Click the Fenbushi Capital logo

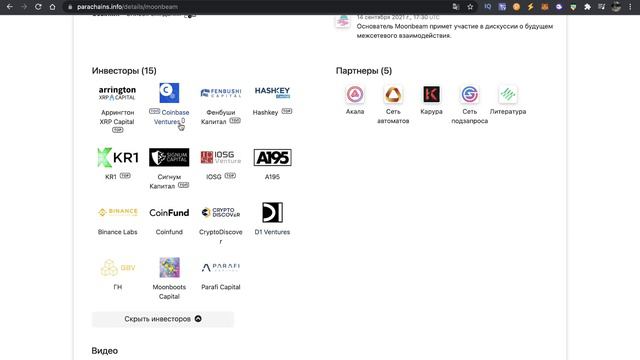[221, 93]
